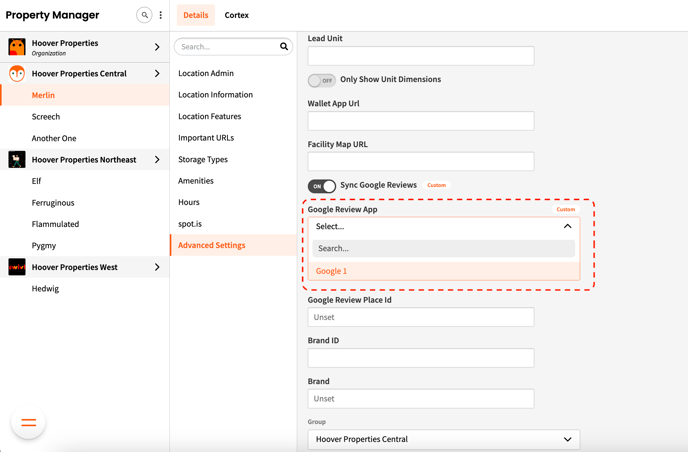
Task: Turn off Sync Google Reviews toggle
Action: click(x=321, y=186)
